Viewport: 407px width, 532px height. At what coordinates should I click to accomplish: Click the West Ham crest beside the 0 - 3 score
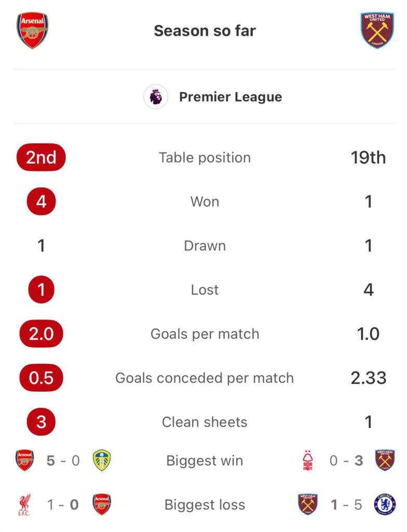point(385,460)
